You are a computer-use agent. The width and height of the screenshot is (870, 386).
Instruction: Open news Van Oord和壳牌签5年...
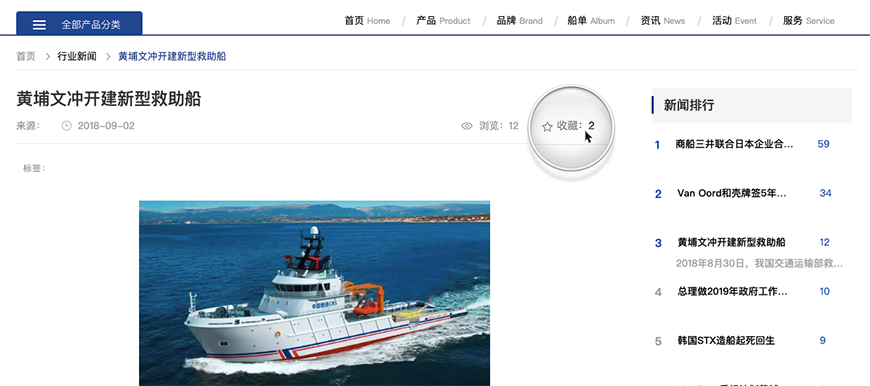pos(731,193)
